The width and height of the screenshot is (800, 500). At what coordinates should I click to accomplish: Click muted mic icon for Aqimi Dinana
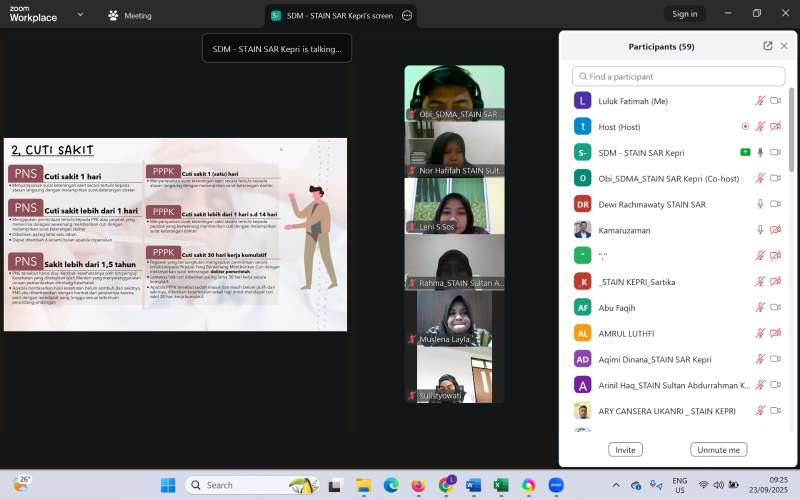click(760, 359)
